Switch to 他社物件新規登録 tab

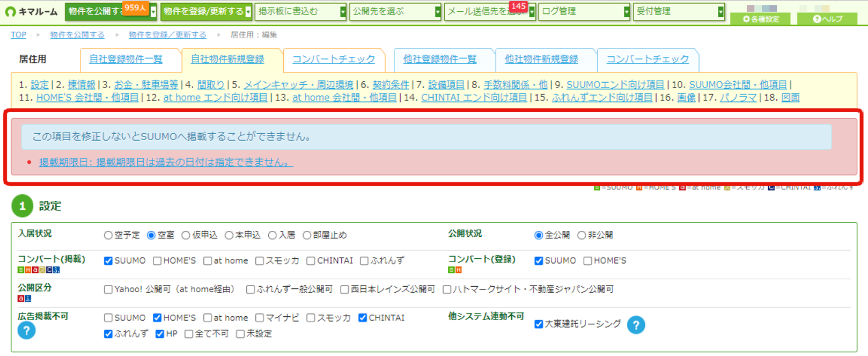coord(542,60)
